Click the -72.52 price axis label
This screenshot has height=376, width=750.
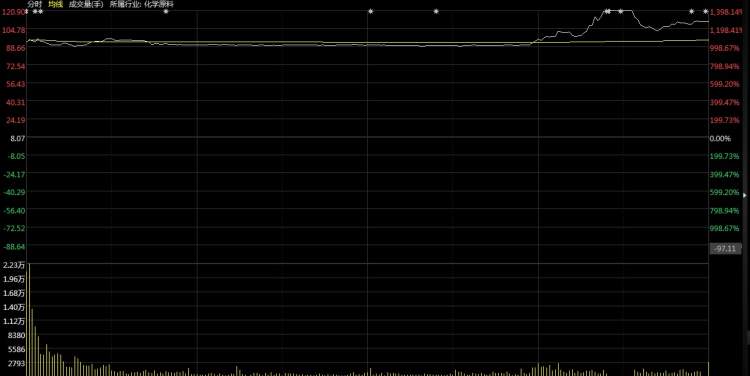click(x=14, y=228)
